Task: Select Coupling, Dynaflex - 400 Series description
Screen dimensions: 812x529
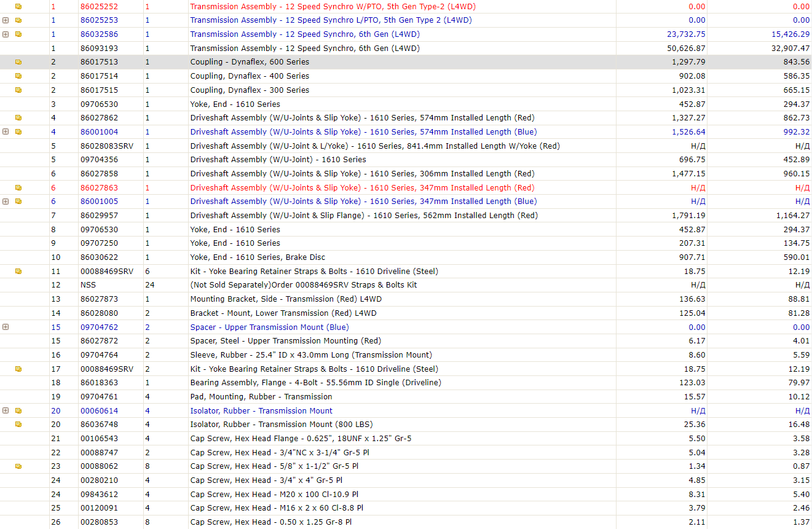Action: coord(250,76)
